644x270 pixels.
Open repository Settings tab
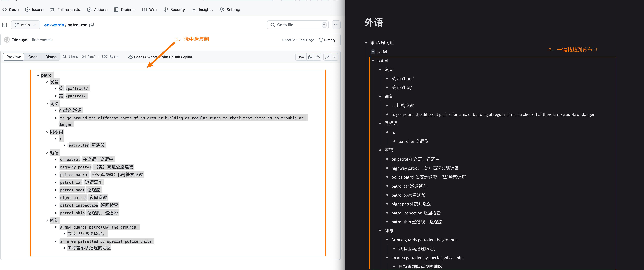pyautogui.click(x=230, y=10)
